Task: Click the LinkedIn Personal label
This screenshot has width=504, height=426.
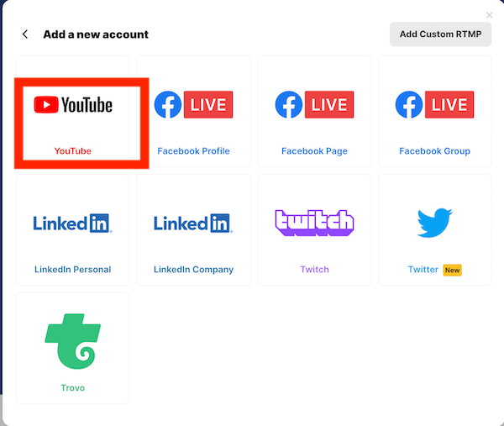Action: click(x=72, y=270)
